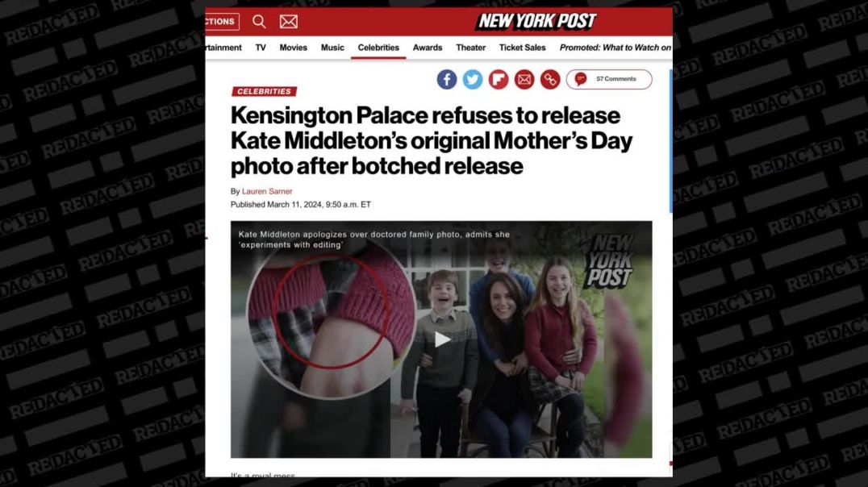Open the Awards section

pos(428,48)
